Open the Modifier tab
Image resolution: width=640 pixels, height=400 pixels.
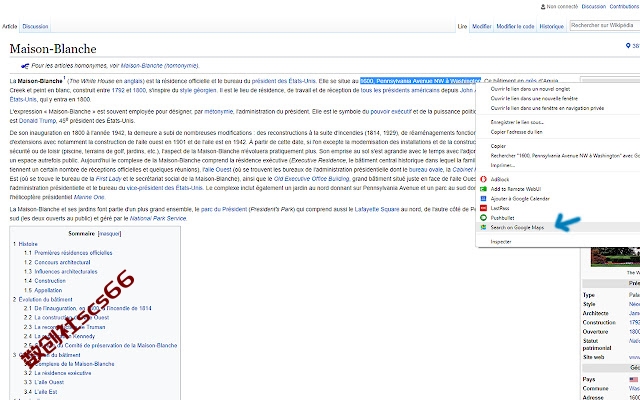point(482,27)
